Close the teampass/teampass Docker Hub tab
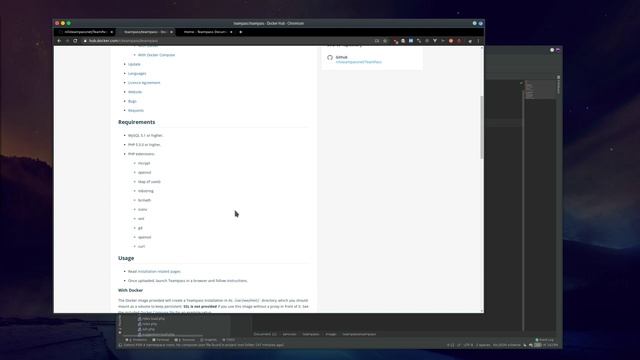The width and height of the screenshot is (640, 360). (171, 32)
